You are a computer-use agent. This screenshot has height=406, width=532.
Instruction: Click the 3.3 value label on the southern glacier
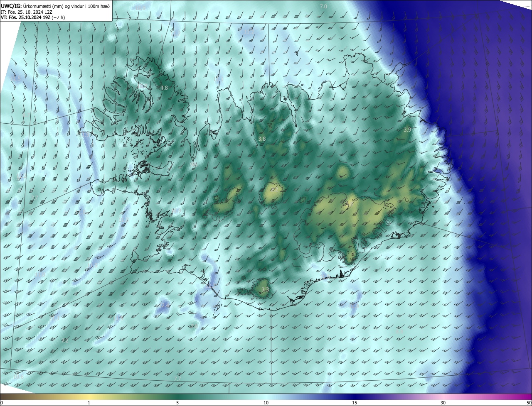click(265, 290)
